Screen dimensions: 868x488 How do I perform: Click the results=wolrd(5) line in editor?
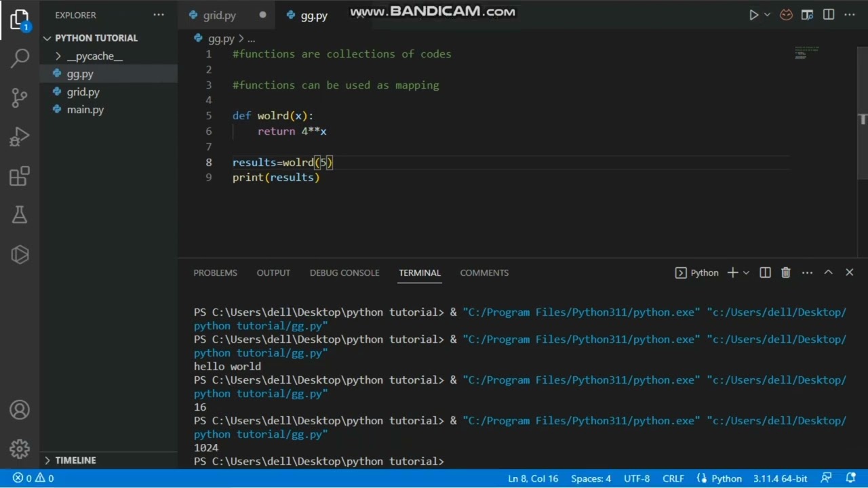(283, 163)
